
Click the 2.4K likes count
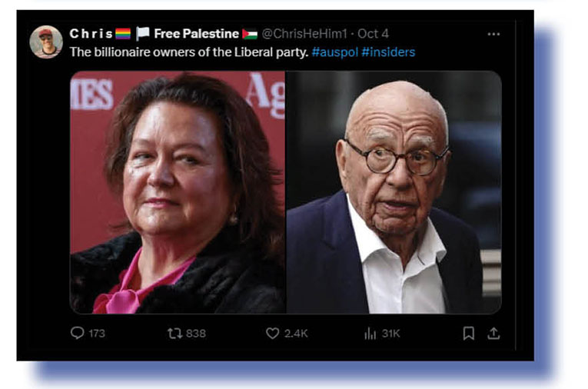[296, 334]
